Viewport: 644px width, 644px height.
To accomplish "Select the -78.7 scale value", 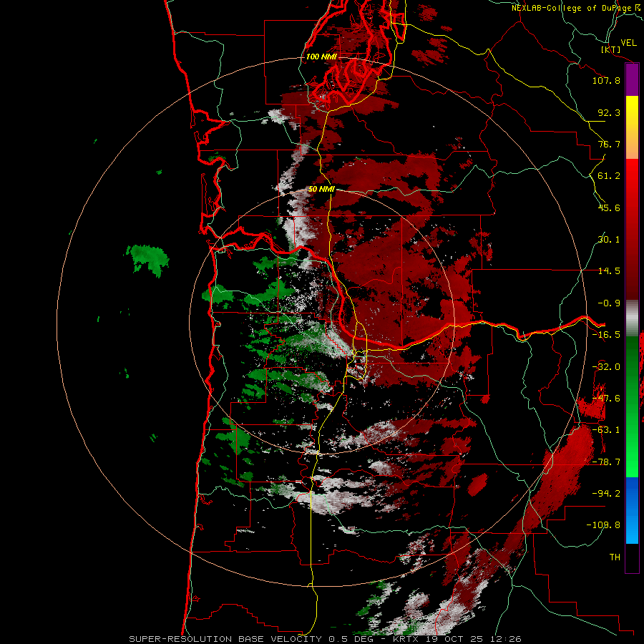I will tap(606, 462).
